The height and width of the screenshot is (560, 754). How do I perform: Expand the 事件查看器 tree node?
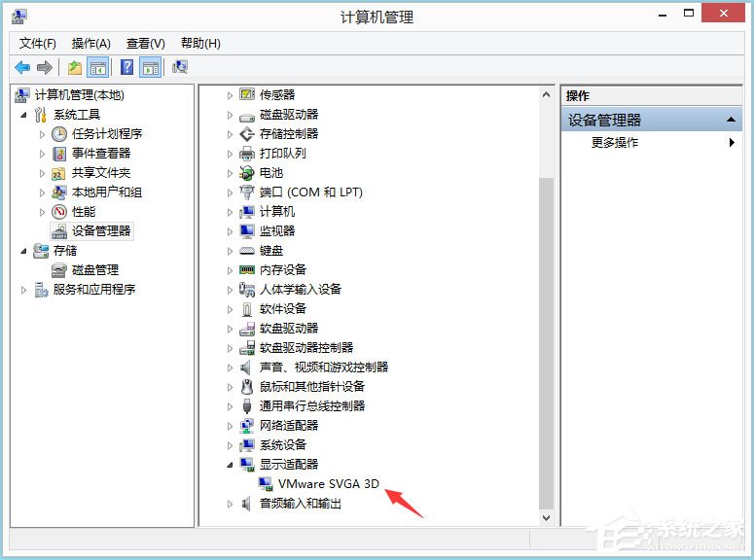42,154
